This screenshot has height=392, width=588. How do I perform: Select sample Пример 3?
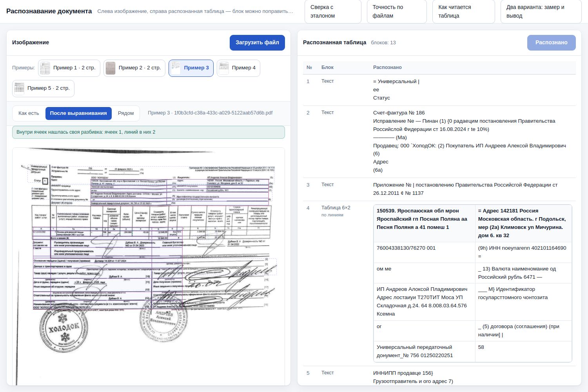(x=191, y=68)
